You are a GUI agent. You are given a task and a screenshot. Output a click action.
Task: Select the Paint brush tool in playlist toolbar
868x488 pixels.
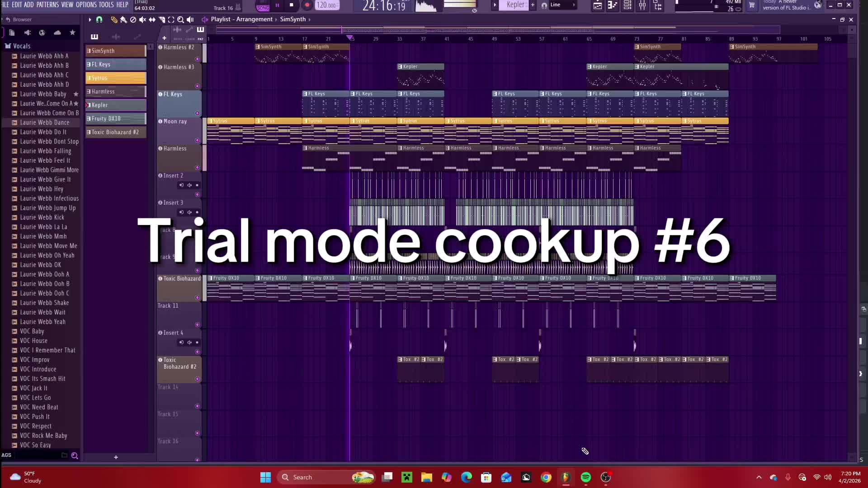click(123, 19)
